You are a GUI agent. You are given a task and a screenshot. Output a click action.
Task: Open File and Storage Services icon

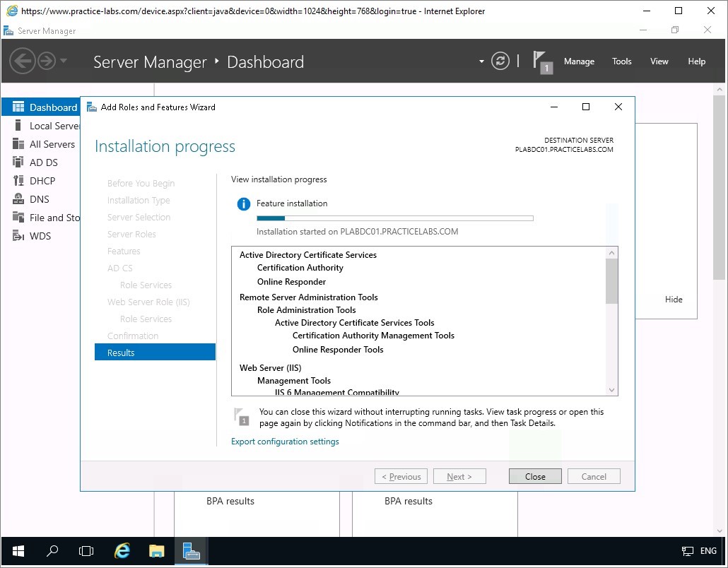[x=18, y=217]
